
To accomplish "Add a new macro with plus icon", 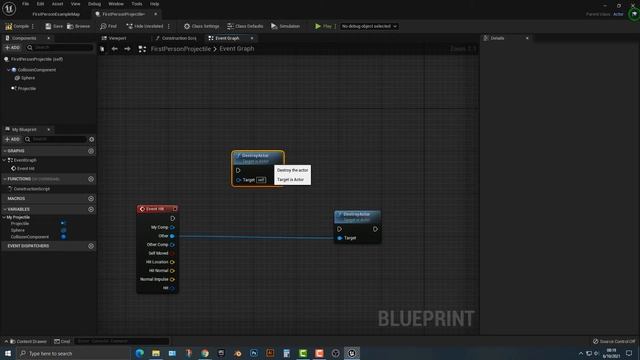I will point(91,198).
